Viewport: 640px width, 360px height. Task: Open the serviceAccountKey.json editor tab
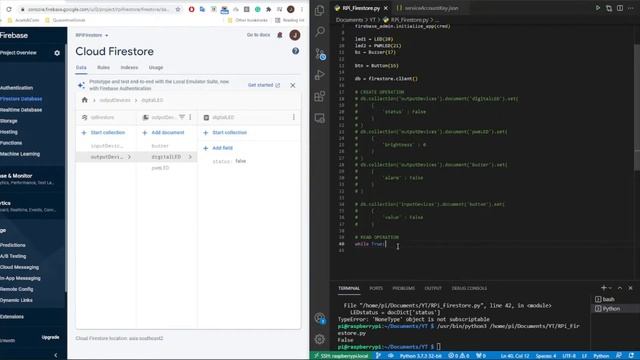coord(427,8)
